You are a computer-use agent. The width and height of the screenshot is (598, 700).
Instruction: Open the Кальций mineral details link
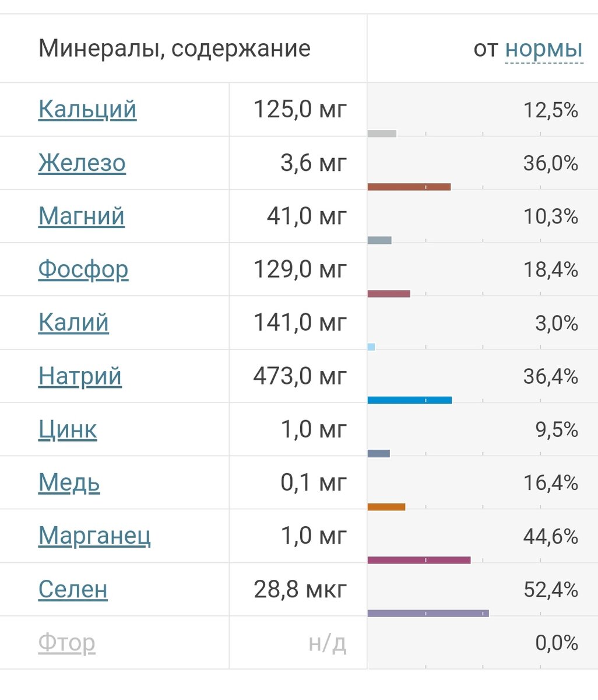(86, 108)
